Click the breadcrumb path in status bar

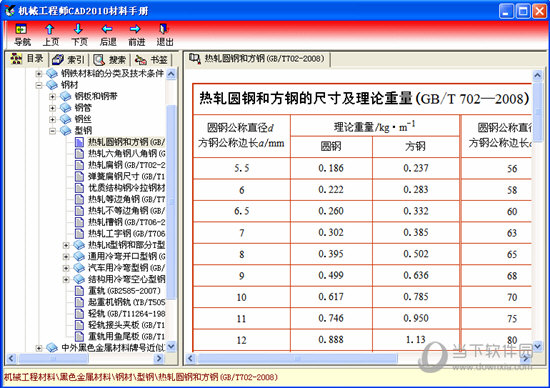point(141,377)
